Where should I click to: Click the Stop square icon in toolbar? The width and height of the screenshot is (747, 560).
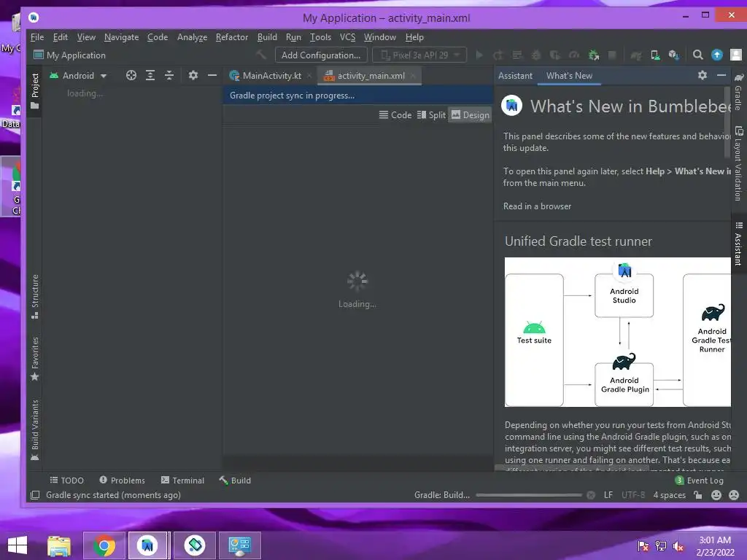(612, 55)
